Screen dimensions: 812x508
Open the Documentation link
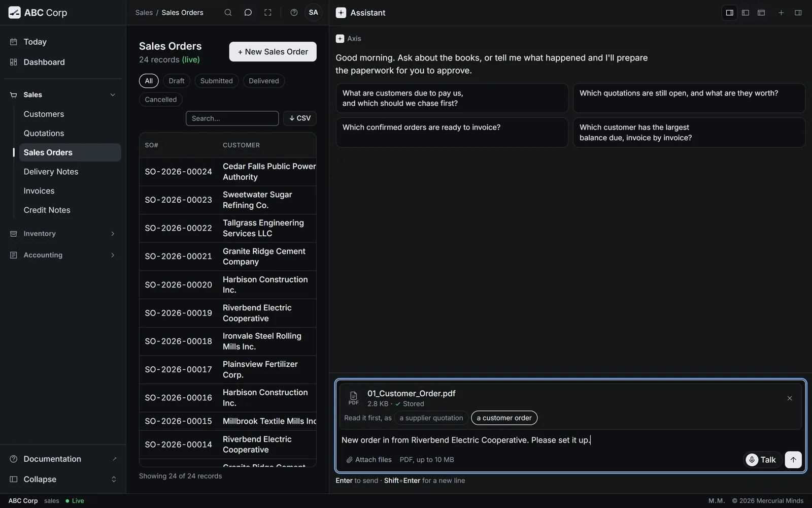click(63, 459)
